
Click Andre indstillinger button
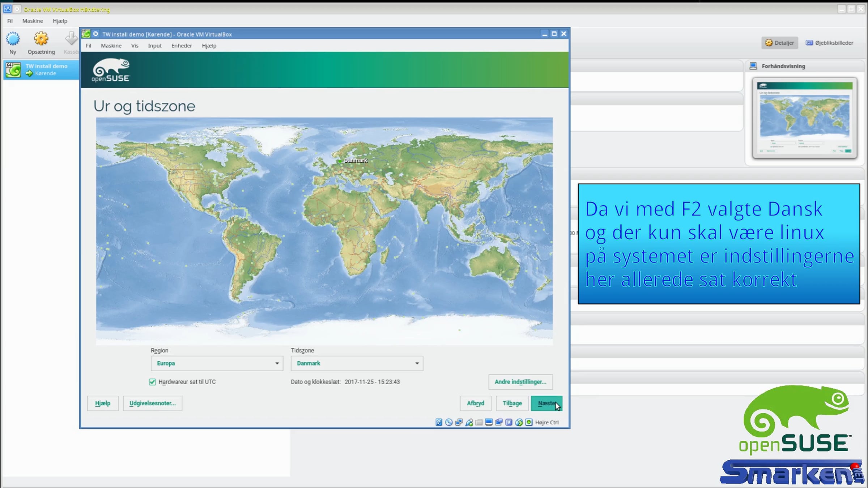coord(520,382)
